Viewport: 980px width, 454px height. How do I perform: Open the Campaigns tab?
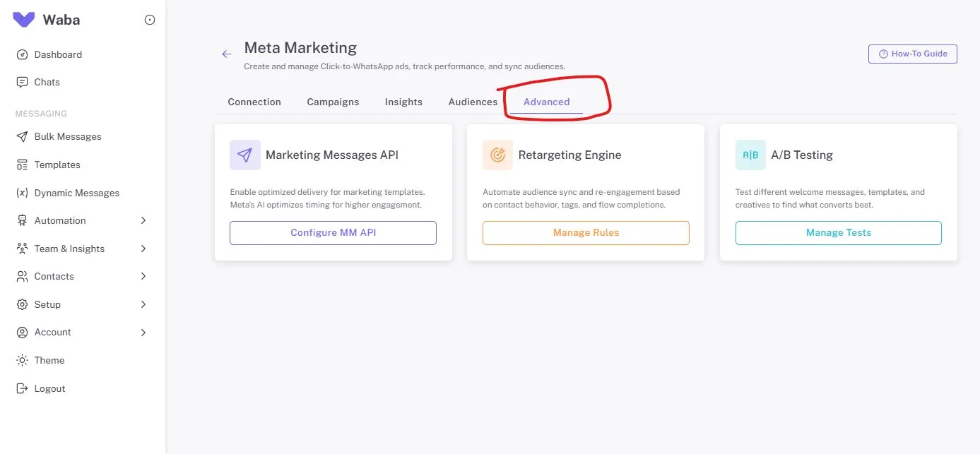point(333,102)
